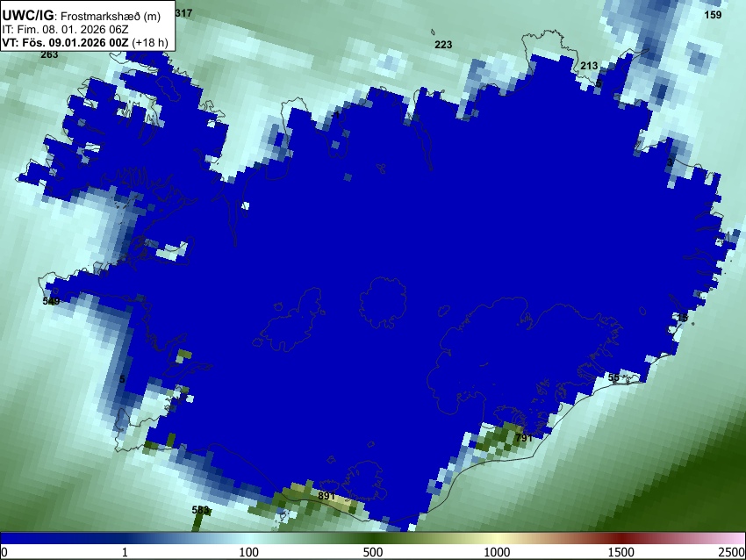Click the legend label 1500
Screen dimensions: 746x560
tap(621, 552)
